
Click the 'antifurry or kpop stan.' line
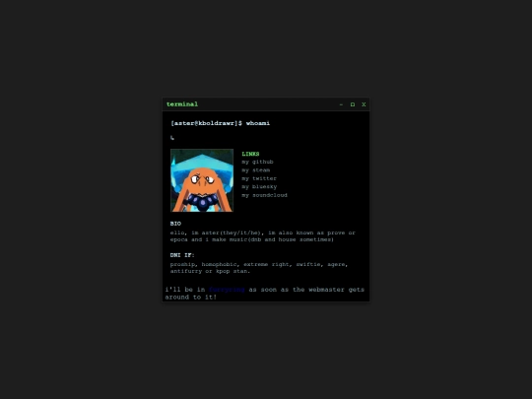click(210, 271)
